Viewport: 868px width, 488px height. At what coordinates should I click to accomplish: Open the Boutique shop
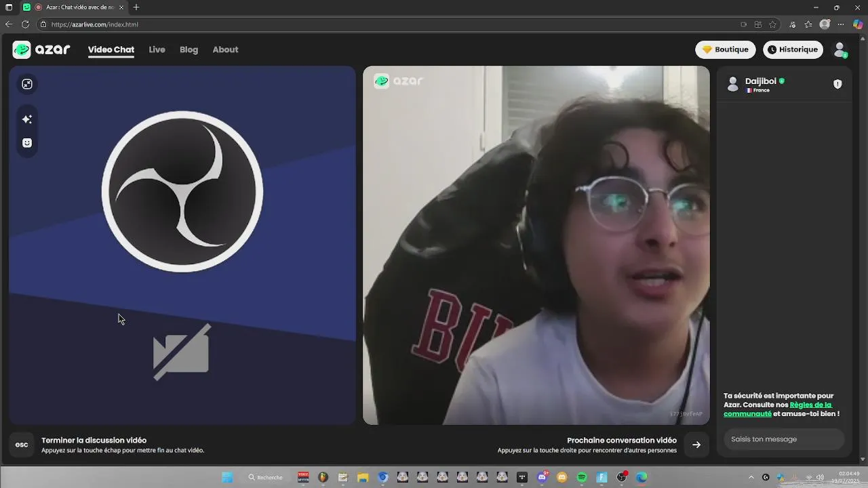coord(725,49)
